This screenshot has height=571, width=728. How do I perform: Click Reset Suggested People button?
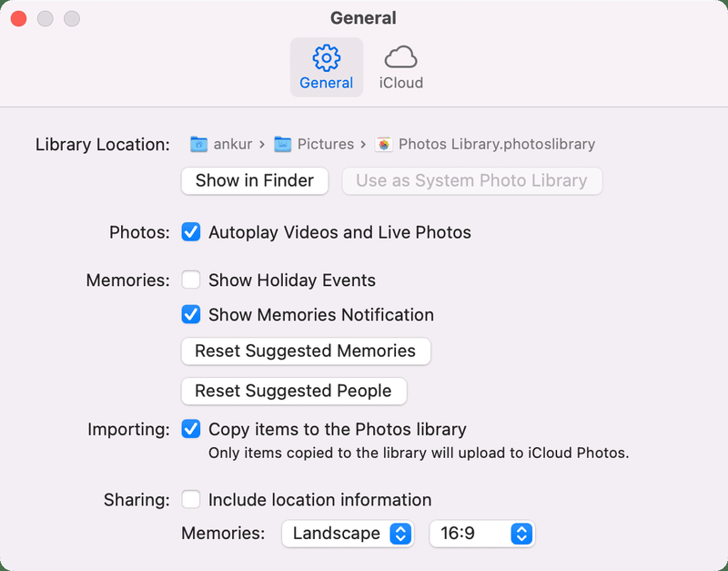coord(294,392)
